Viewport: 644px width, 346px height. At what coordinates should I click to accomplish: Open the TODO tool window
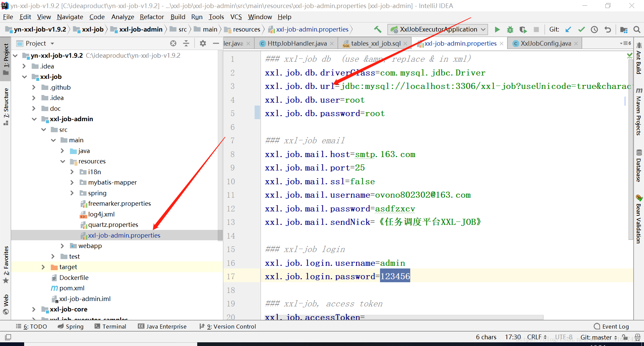(x=32, y=327)
